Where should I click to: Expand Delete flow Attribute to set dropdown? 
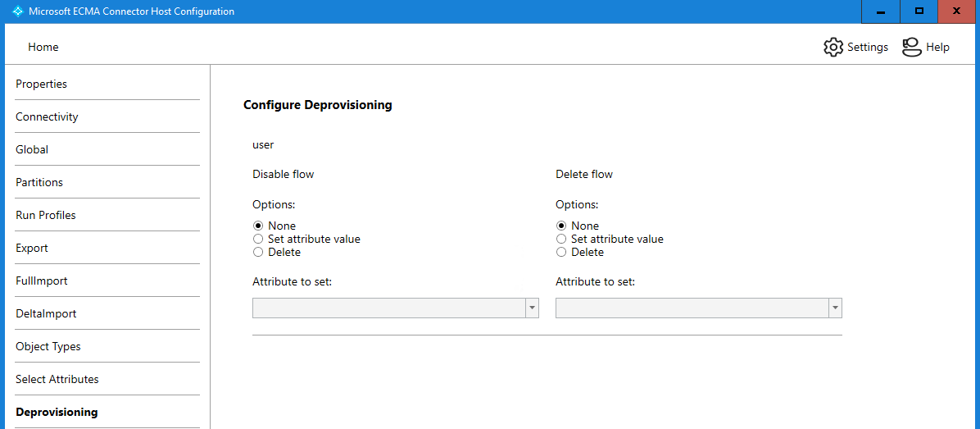point(835,308)
